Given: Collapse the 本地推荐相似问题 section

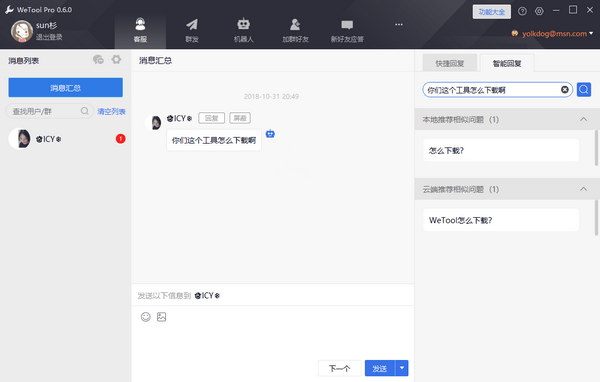Looking at the screenshot, I should coord(583,119).
